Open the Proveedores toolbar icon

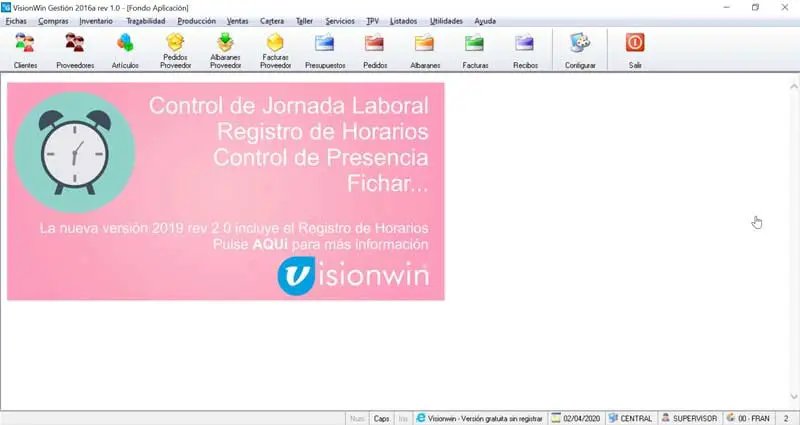pos(75,51)
